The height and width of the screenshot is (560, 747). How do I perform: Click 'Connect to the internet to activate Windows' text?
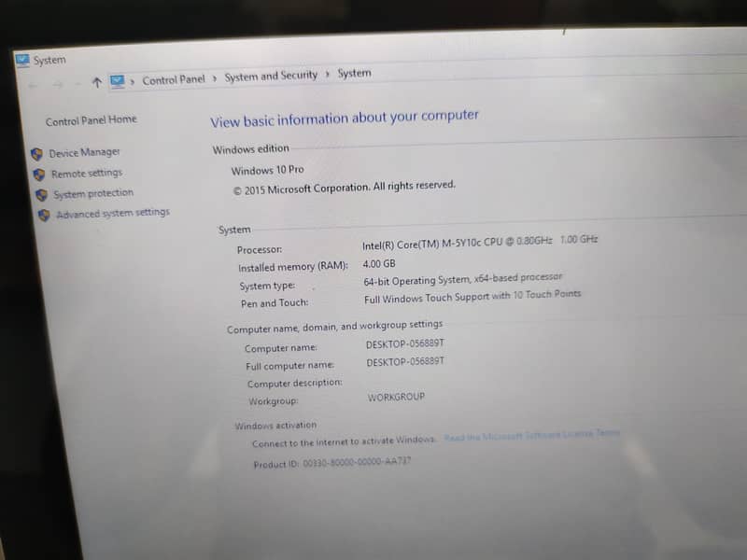click(x=344, y=441)
